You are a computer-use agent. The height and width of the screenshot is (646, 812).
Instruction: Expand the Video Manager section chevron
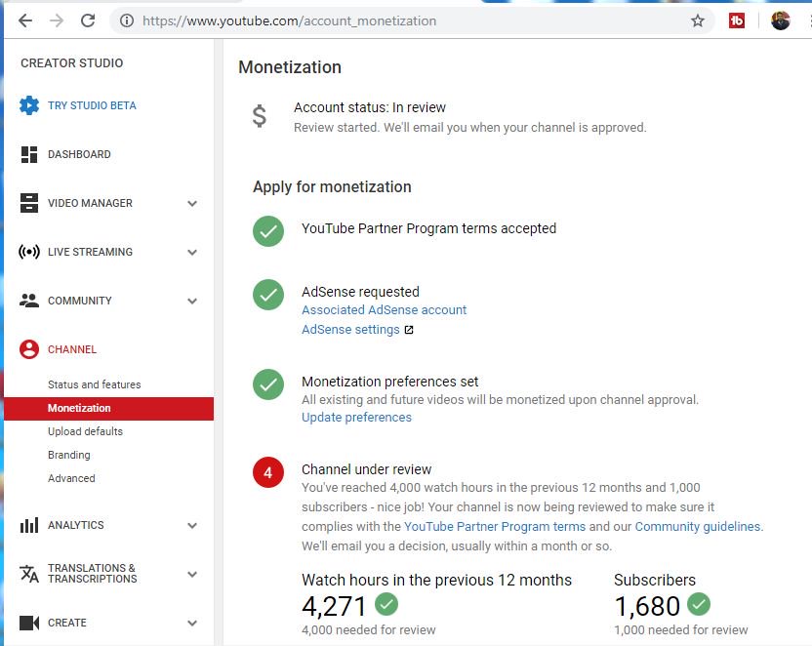[192, 203]
